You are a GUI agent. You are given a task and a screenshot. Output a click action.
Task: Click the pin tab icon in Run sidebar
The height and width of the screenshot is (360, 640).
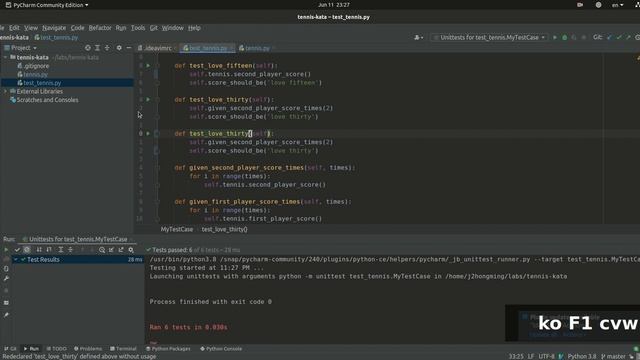coord(6,315)
